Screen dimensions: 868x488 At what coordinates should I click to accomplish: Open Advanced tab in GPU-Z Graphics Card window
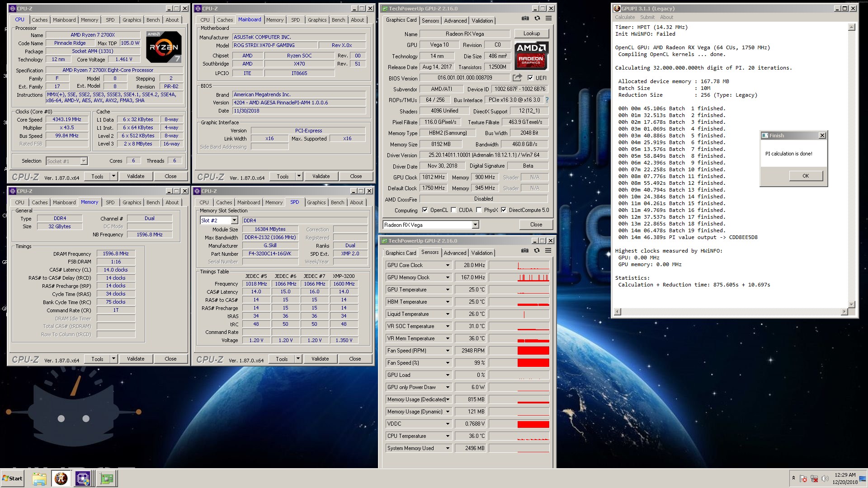click(x=455, y=21)
